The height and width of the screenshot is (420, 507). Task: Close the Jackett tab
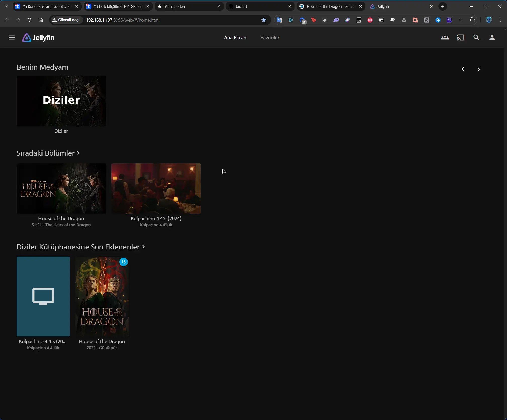(290, 7)
